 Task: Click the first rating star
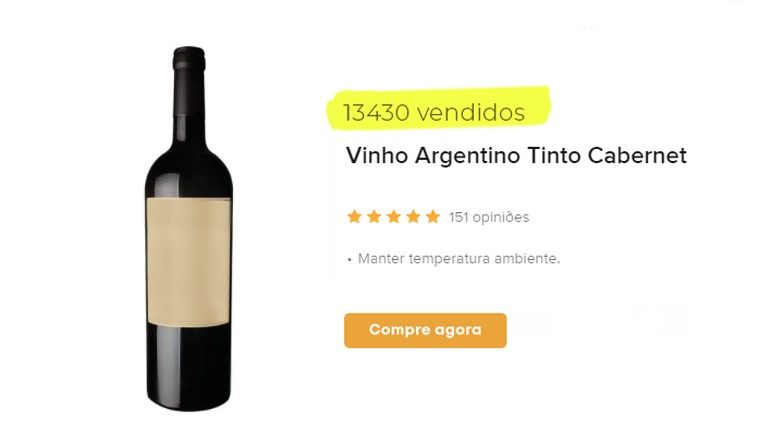[354, 217]
